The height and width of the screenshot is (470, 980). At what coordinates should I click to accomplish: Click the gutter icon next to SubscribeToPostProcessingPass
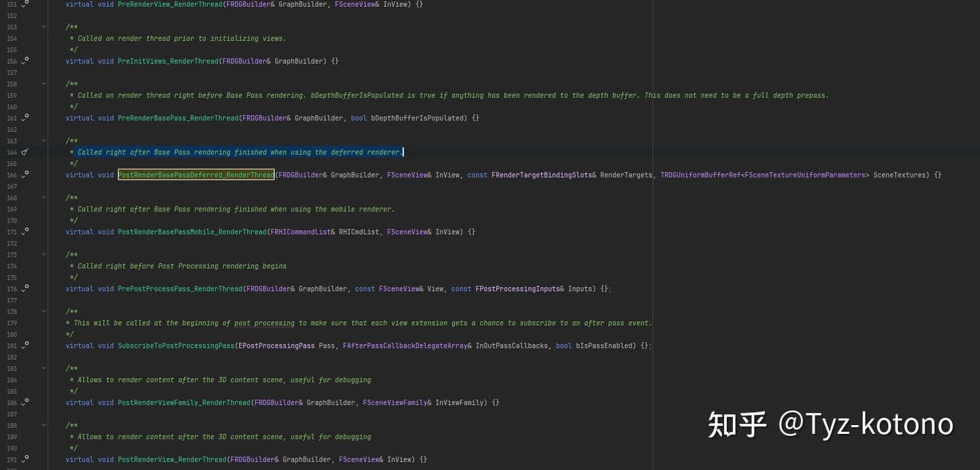24,346
